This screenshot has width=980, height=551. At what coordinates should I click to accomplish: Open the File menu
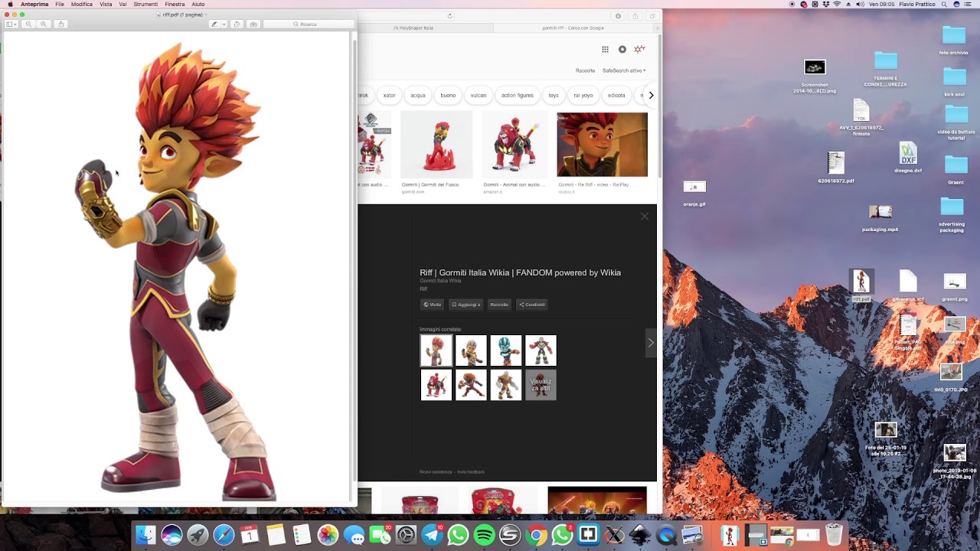coord(60,4)
